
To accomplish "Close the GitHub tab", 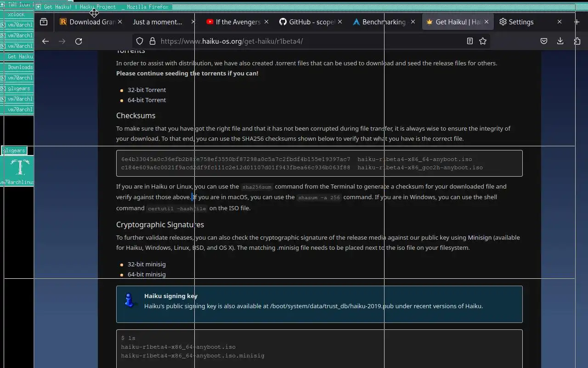I will click(339, 22).
